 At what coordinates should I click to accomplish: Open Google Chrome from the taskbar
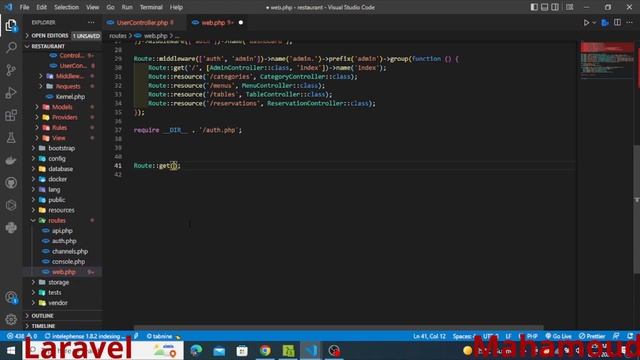pos(265,351)
